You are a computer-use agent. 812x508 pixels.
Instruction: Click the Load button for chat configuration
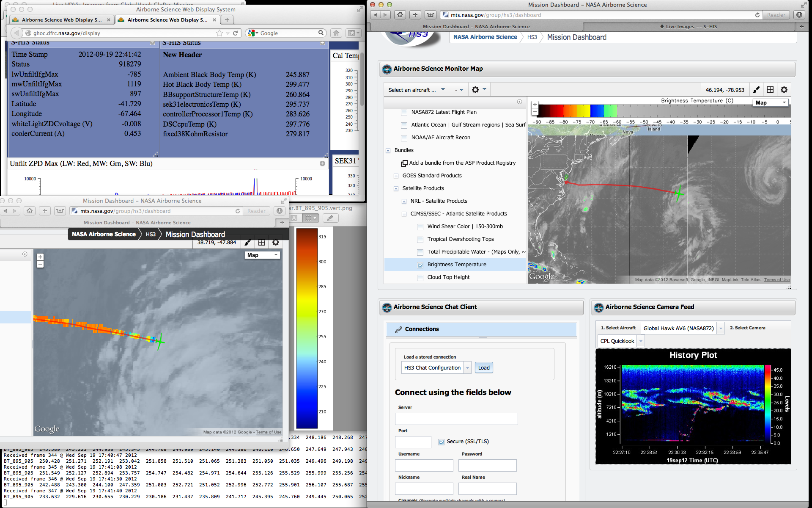coord(484,367)
